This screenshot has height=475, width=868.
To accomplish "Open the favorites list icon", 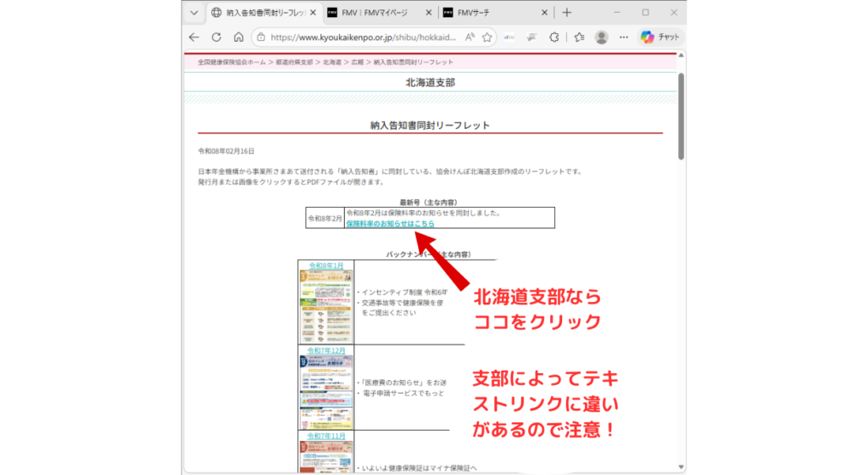I will 579,37.
